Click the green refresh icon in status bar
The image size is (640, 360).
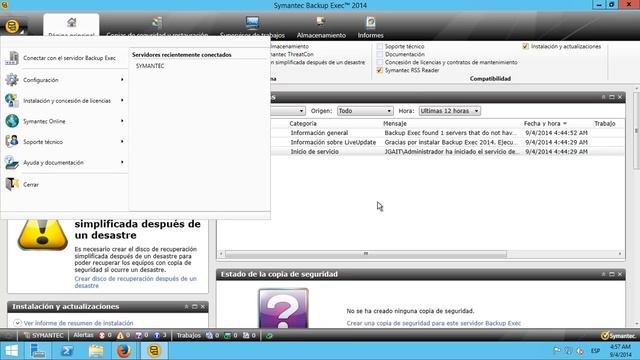click(269, 336)
